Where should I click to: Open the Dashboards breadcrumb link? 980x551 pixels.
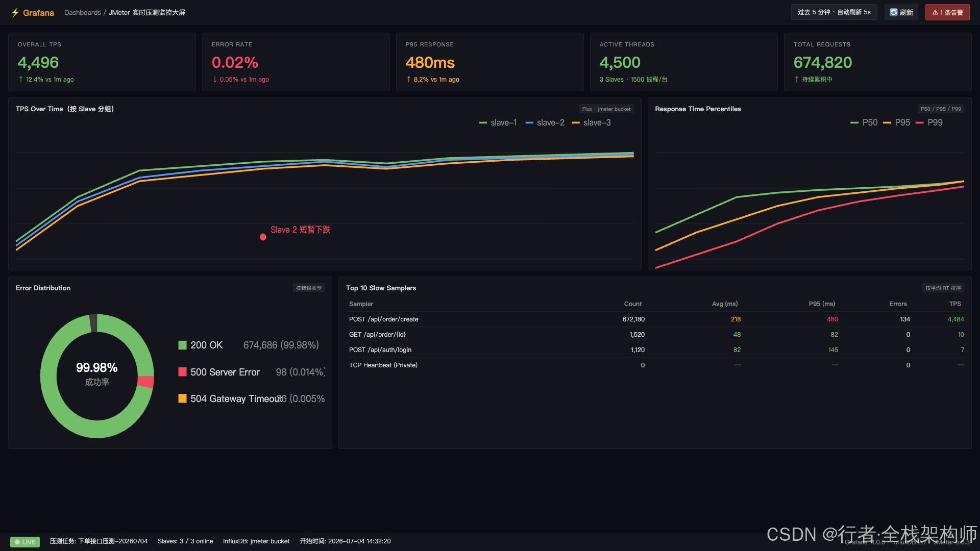[82, 13]
